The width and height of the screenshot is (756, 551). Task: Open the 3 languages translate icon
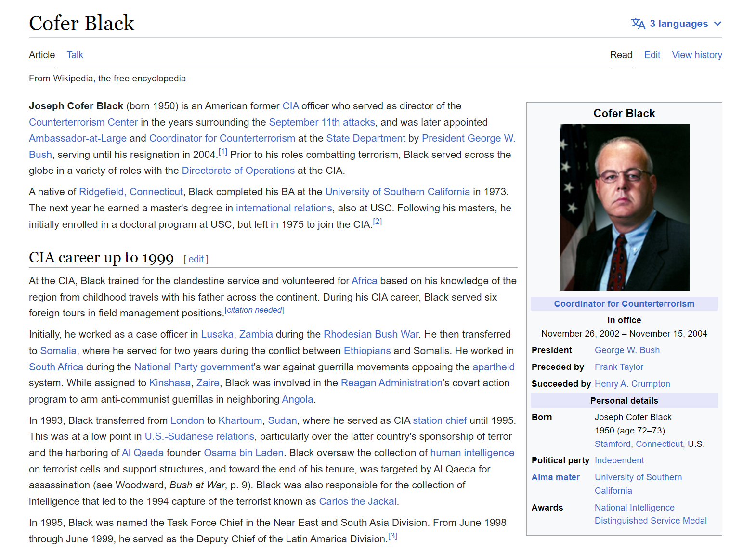point(638,24)
